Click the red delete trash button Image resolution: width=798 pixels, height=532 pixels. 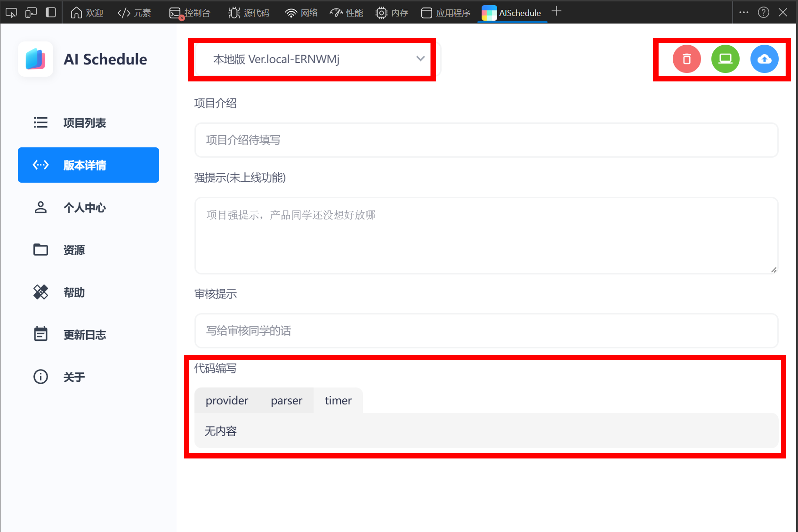[x=686, y=59]
